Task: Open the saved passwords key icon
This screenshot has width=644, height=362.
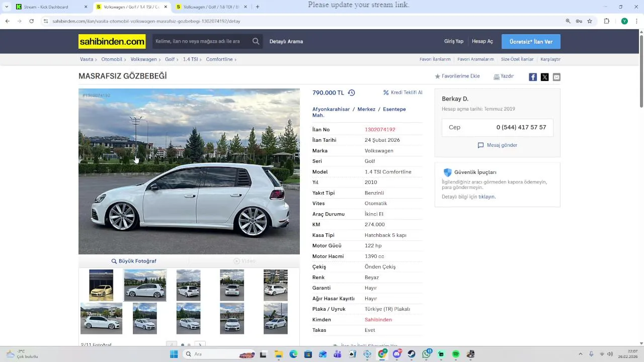Action: (x=579, y=21)
